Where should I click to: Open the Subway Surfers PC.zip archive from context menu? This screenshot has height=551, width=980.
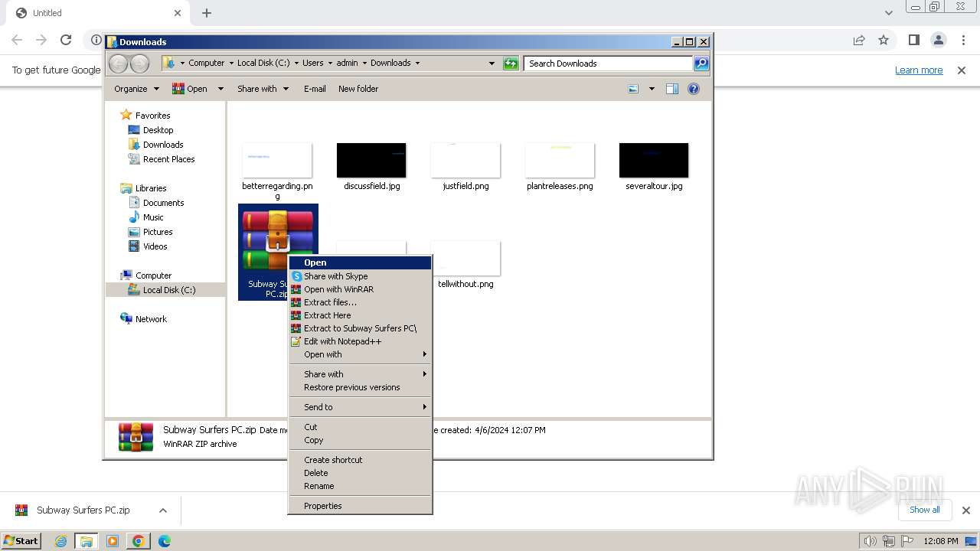[x=360, y=262]
